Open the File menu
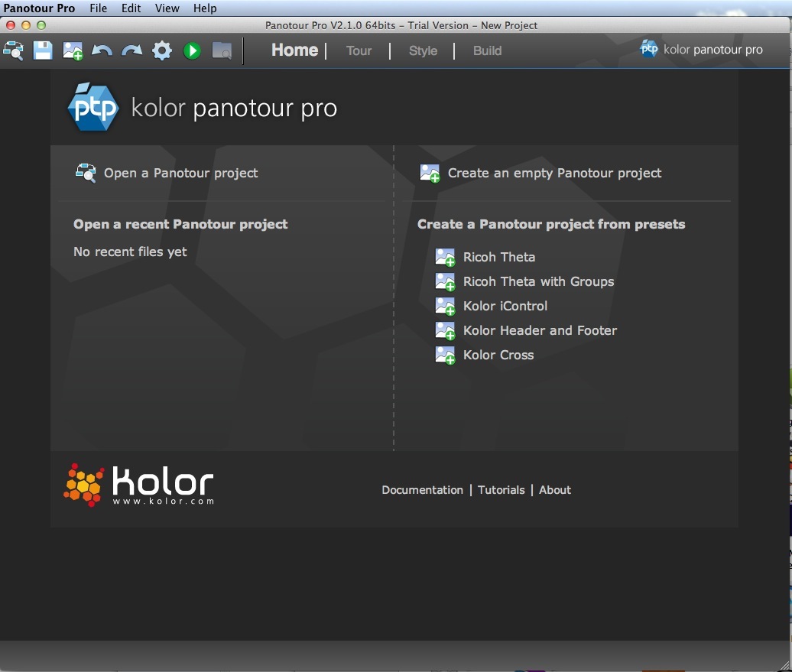The image size is (792, 672). pos(99,8)
